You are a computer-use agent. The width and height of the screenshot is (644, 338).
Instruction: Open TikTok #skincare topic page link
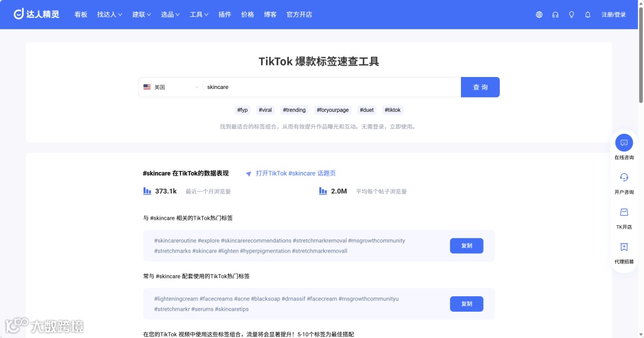pyautogui.click(x=296, y=174)
